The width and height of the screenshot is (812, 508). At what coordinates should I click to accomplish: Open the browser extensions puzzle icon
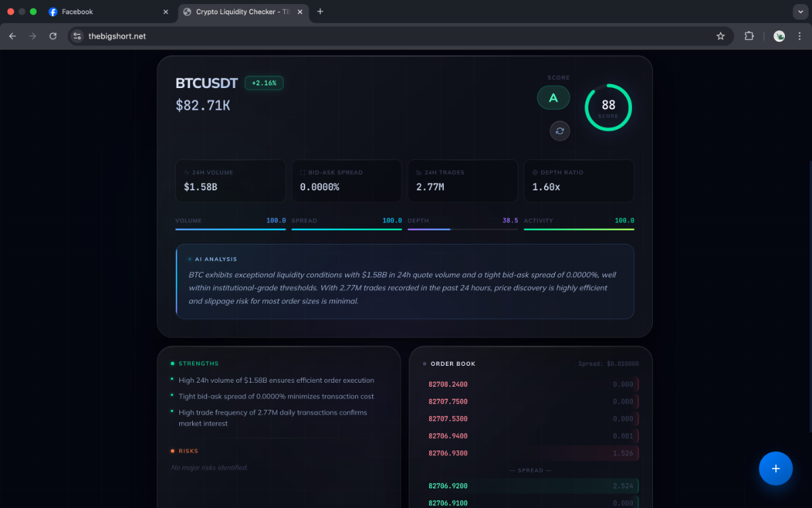tap(749, 36)
